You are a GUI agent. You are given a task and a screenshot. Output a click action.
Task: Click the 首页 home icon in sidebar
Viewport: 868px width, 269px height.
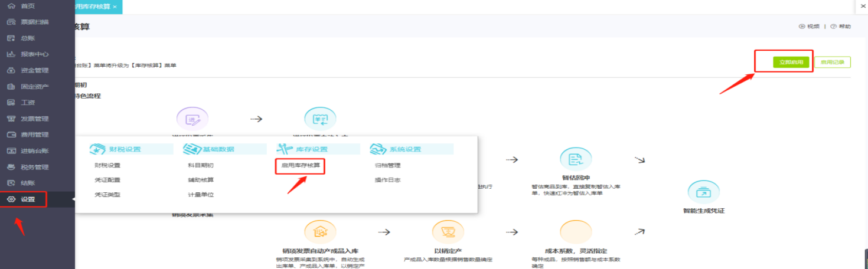click(x=10, y=6)
